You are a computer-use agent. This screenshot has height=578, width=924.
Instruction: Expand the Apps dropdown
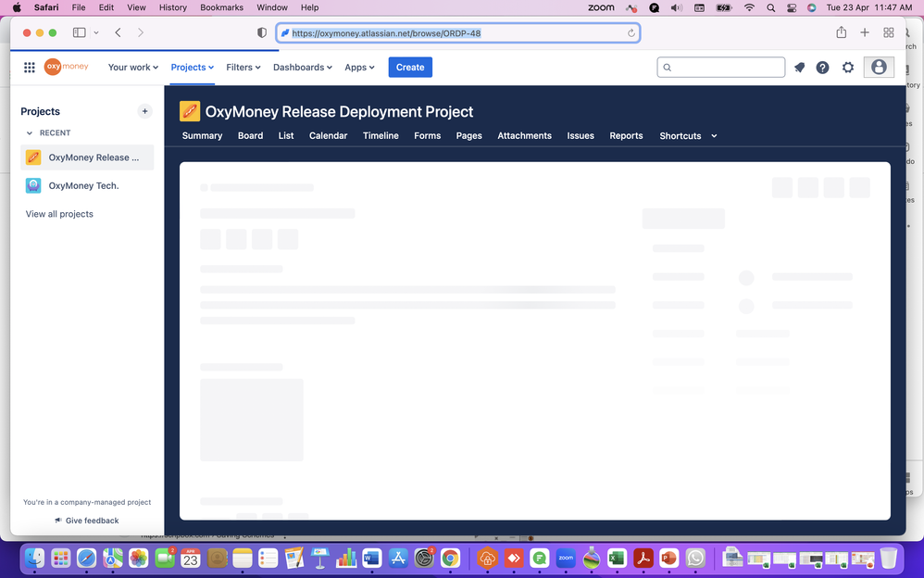[x=359, y=68]
